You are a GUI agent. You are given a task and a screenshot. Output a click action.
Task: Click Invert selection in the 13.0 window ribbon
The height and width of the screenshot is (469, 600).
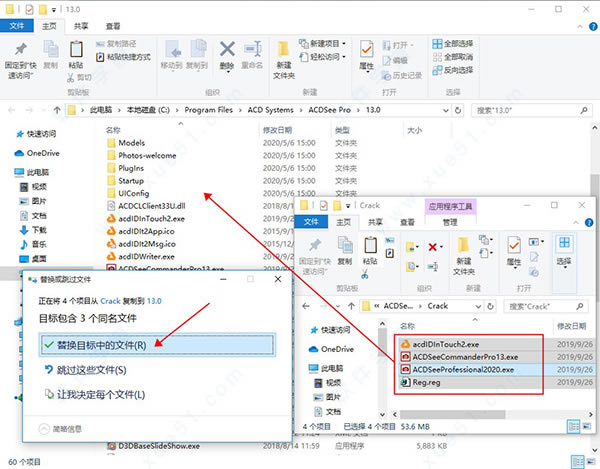tap(453, 70)
